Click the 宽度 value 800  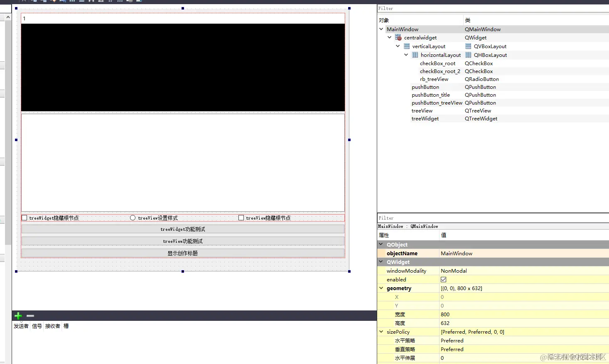[x=445, y=314]
